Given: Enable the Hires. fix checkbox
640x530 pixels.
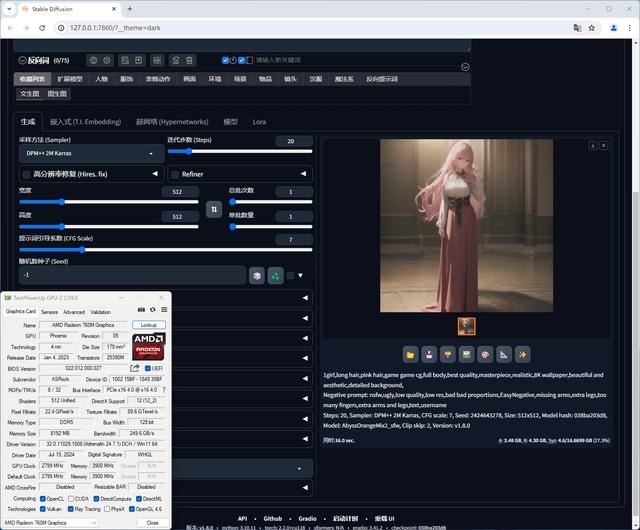Looking at the screenshot, I should [26, 174].
